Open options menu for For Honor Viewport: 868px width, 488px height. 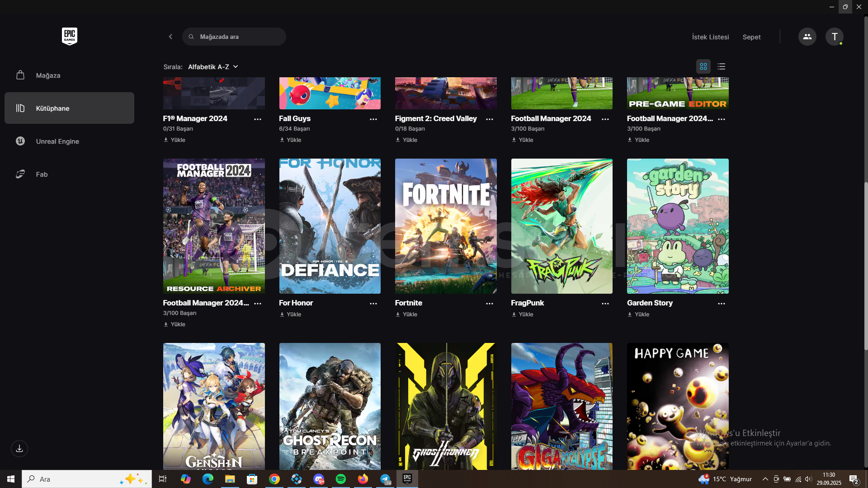373,304
